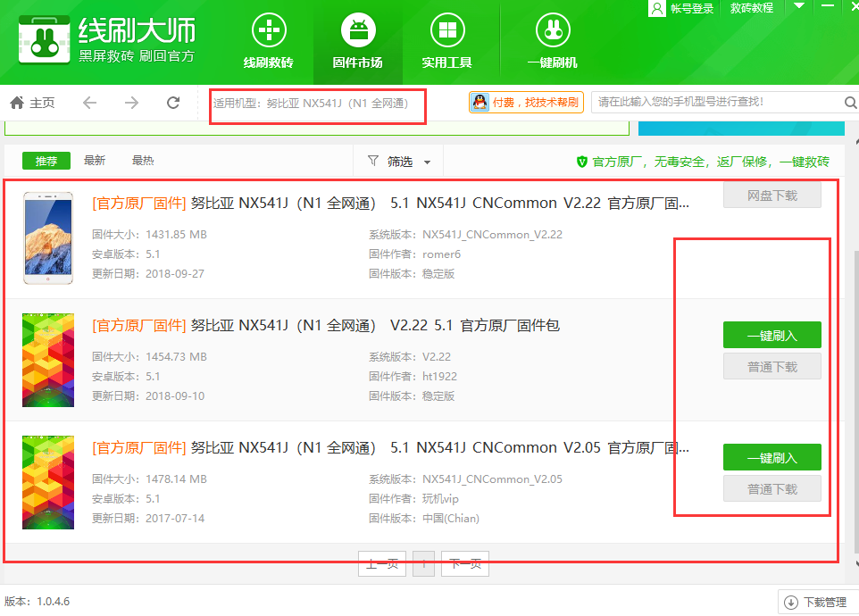Viewport: 859px width, 616px height.
Task: Click 普通下载 for the V2.05 firmware
Action: click(x=771, y=488)
